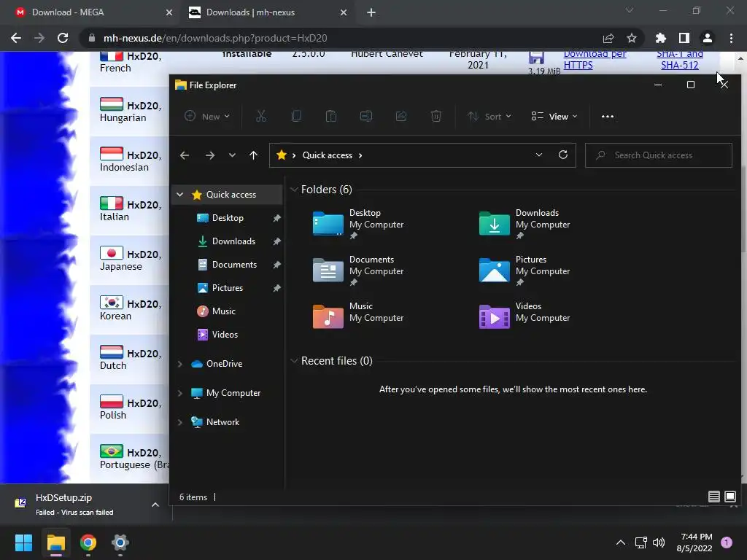The width and height of the screenshot is (747, 560).
Task: Click Chrome icon in taskbar
Action: (x=88, y=542)
